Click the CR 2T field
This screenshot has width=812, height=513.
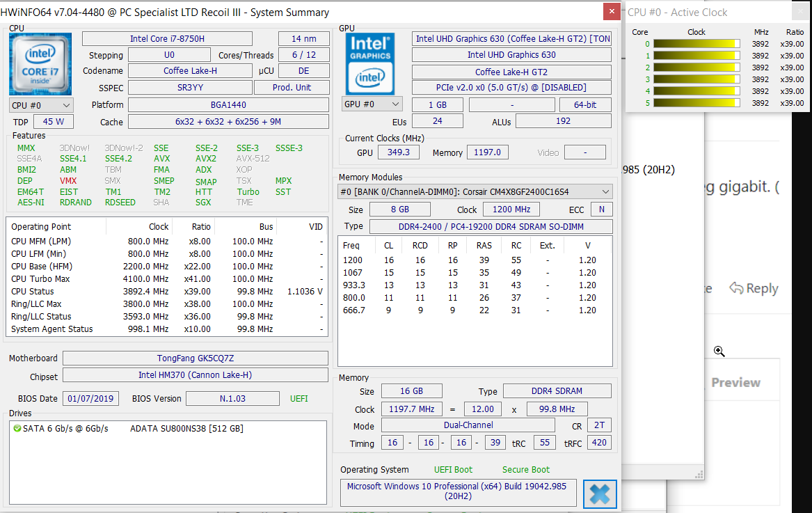pos(599,425)
